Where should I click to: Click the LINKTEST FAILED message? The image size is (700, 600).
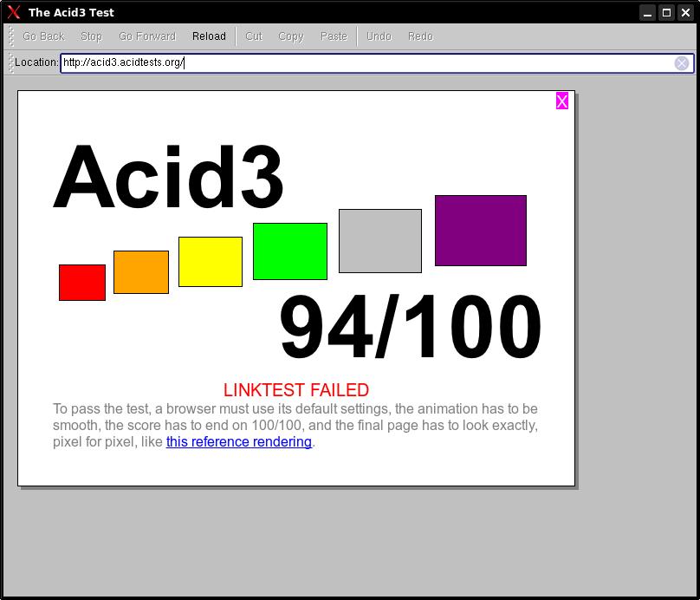pos(296,390)
